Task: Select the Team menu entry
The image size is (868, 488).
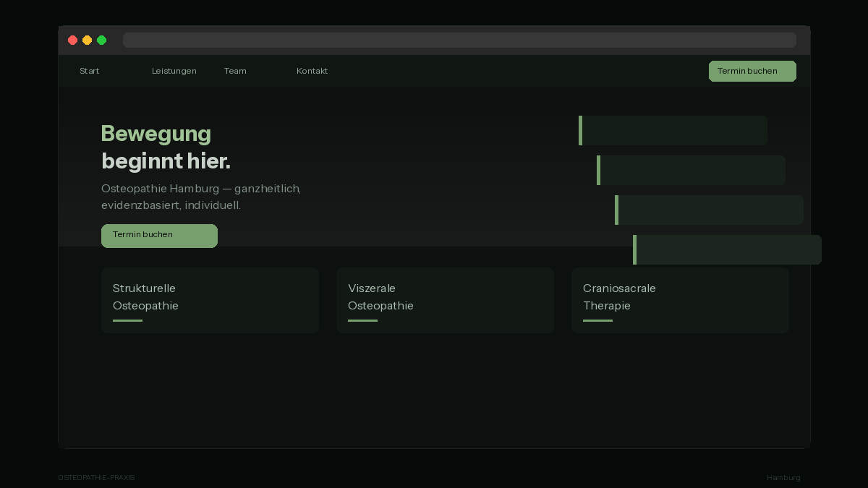Action: pos(235,71)
